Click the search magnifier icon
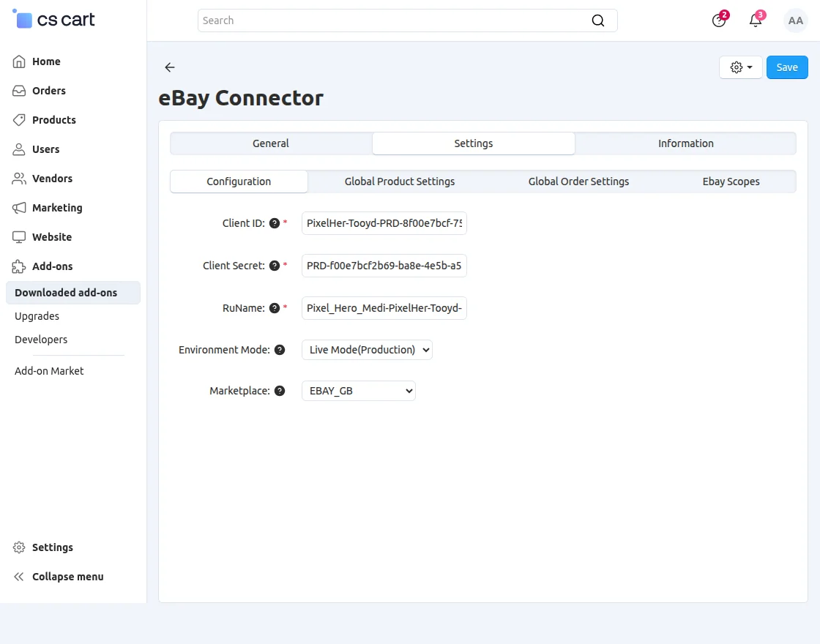 pos(597,20)
